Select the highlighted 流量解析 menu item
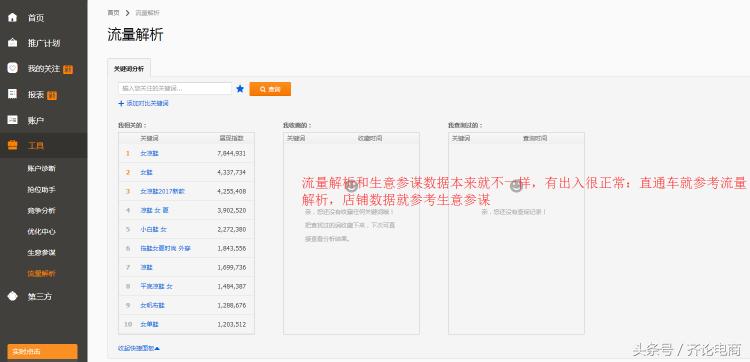750x362 pixels. click(41, 274)
